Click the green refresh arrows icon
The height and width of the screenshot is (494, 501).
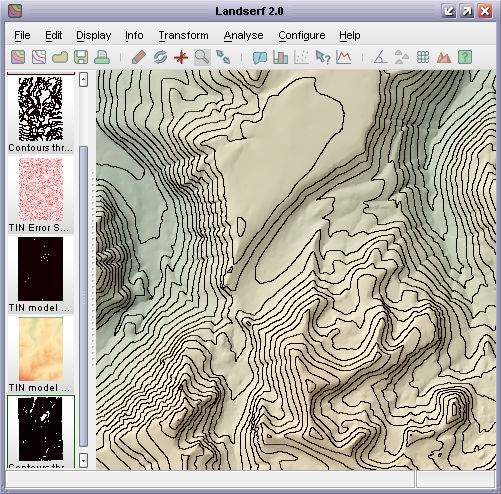(160, 57)
